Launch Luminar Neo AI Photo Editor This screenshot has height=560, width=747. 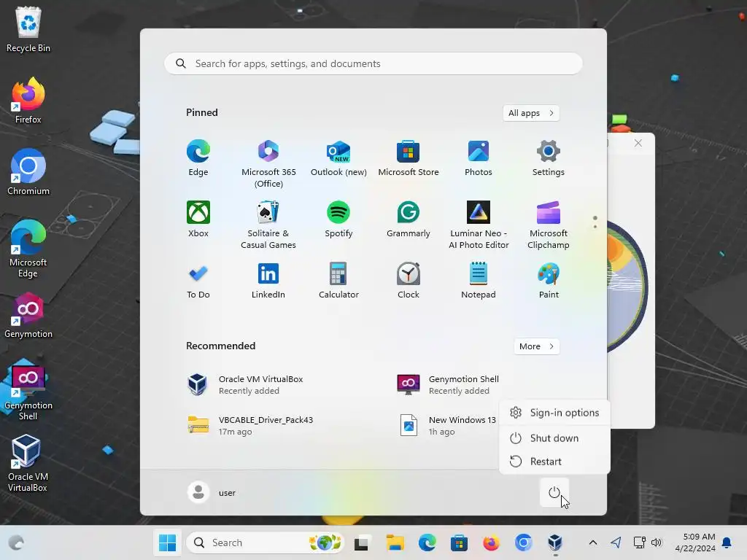[x=479, y=225]
